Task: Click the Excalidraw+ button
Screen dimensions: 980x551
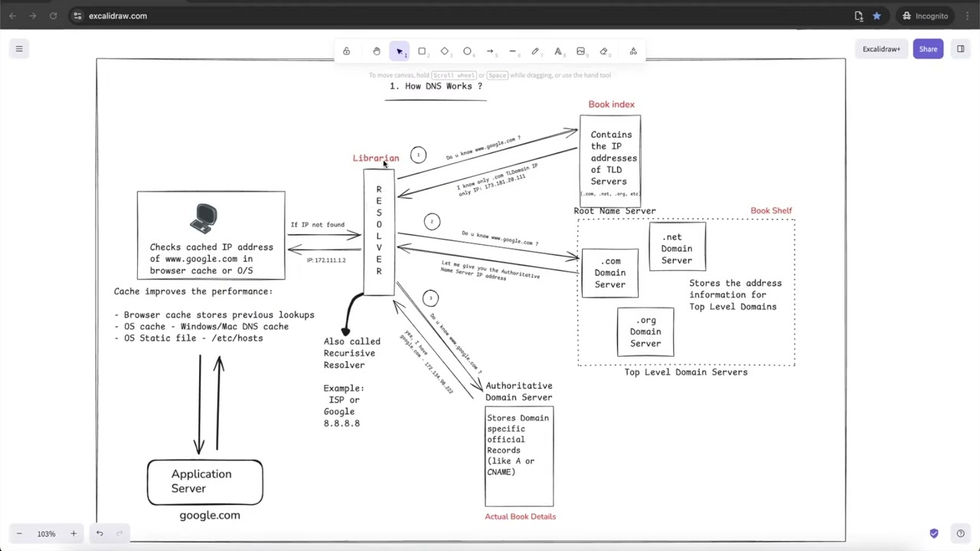Action: click(881, 49)
